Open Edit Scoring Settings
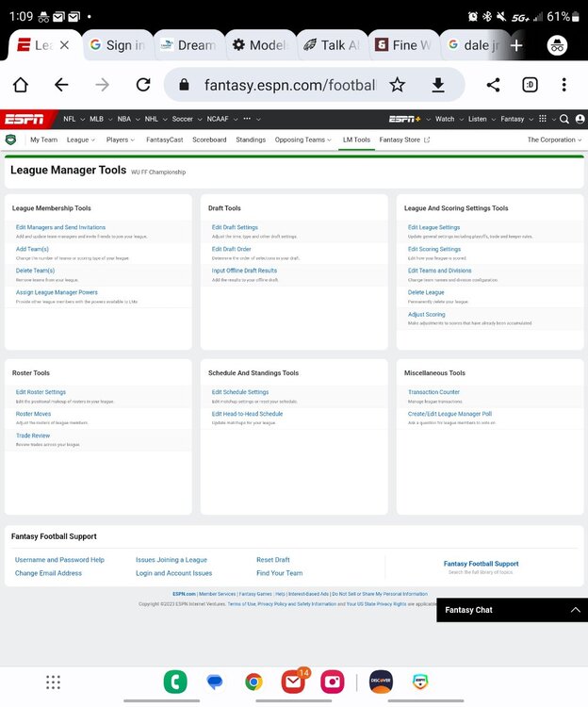This screenshot has height=707, width=588. click(434, 249)
